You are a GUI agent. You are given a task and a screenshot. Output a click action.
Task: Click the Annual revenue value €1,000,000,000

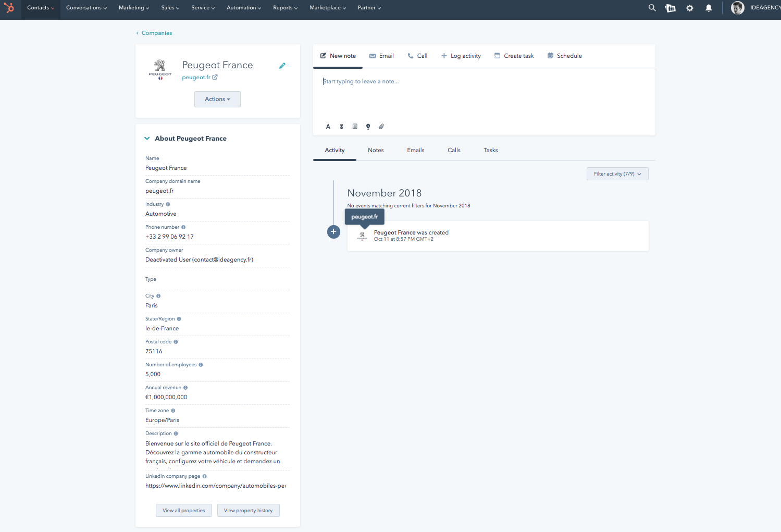pos(166,397)
